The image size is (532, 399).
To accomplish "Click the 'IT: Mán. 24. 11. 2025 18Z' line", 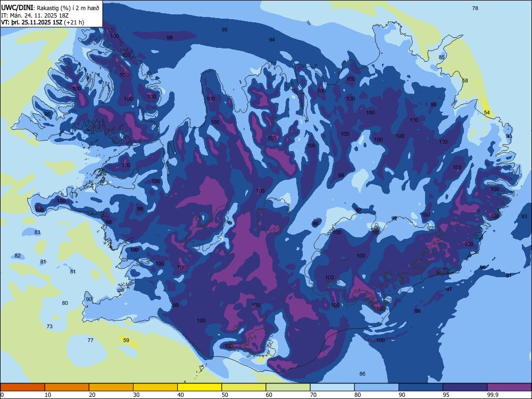I will [x=35, y=15].
